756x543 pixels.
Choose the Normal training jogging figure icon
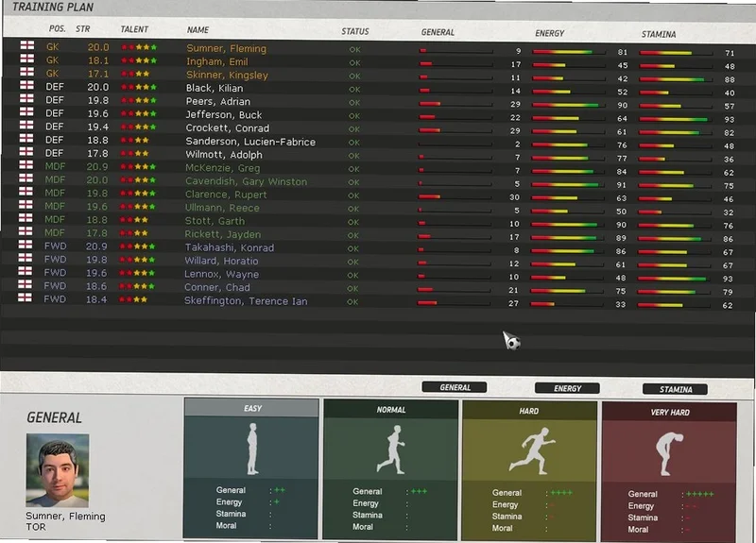(x=391, y=450)
